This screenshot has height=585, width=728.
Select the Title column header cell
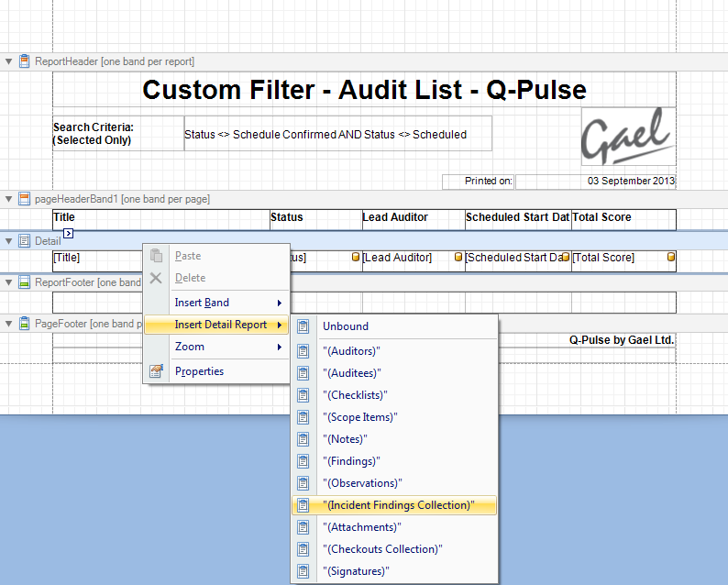coord(161,220)
